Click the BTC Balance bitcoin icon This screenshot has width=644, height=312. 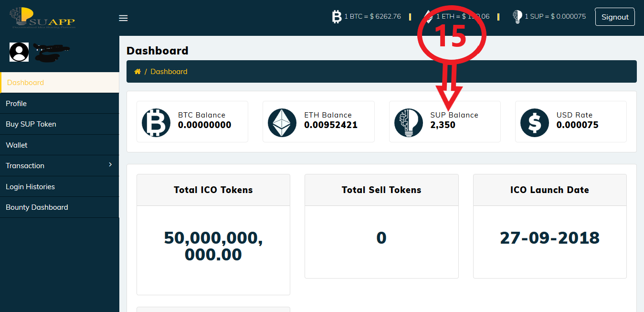click(156, 123)
